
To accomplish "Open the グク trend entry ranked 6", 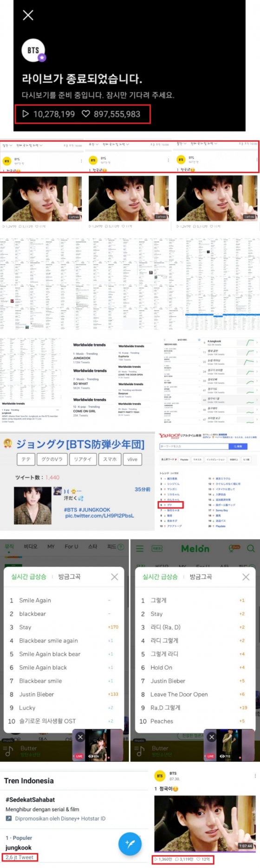I will [x=171, y=505].
